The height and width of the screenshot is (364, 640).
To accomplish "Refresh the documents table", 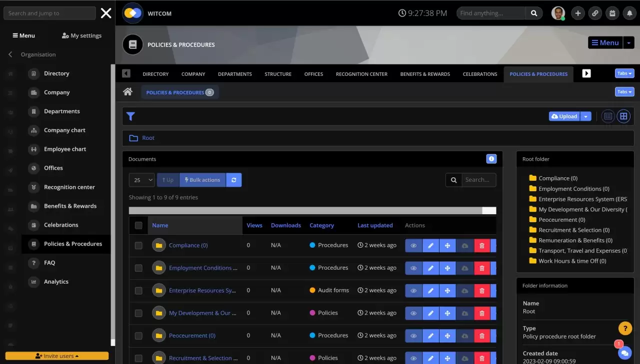I will [x=233, y=180].
